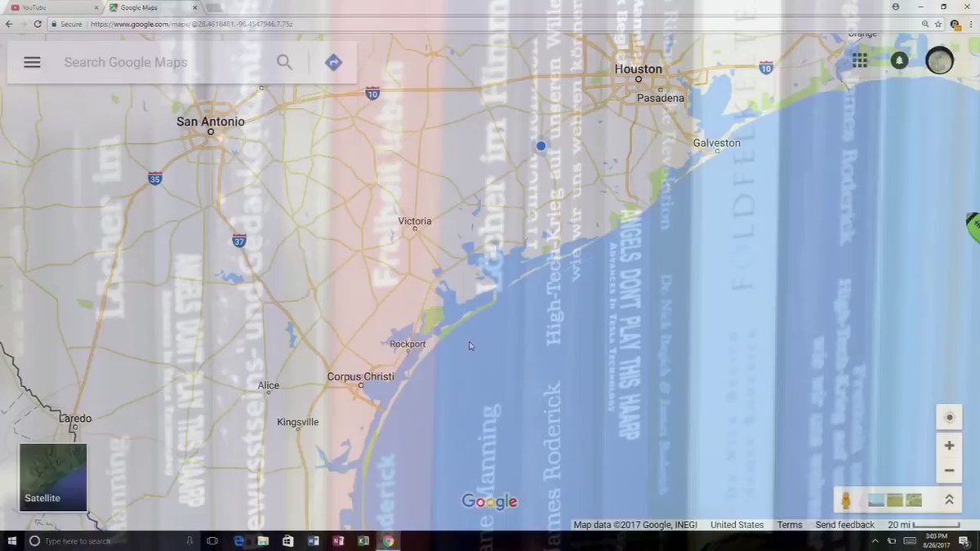
Task: Click the magnifier search icon
Action: tap(284, 62)
